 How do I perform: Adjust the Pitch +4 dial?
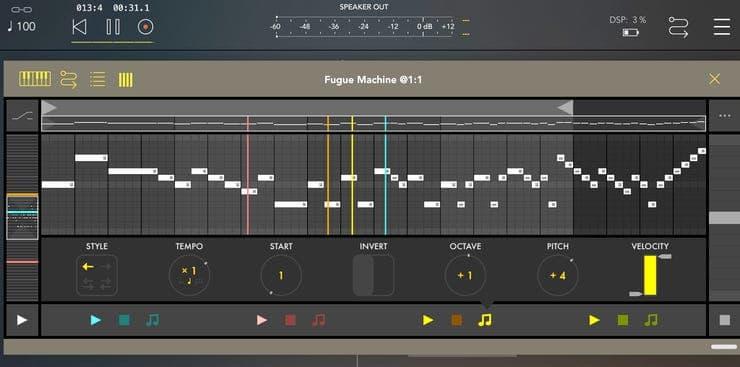(x=557, y=275)
